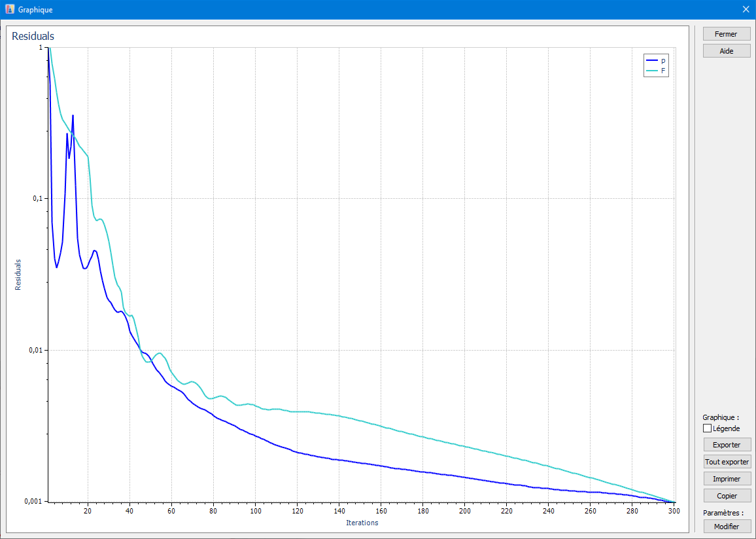The image size is (756, 539).
Task: Click the 0,1 y-axis tick label
Action: [x=37, y=198]
